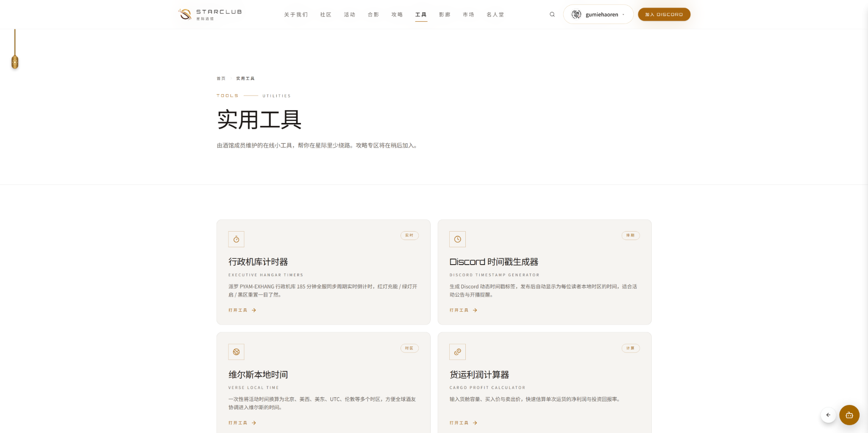This screenshot has height=433, width=868.
Task: Open tool link under 货运利润计算器
Action: (464, 423)
